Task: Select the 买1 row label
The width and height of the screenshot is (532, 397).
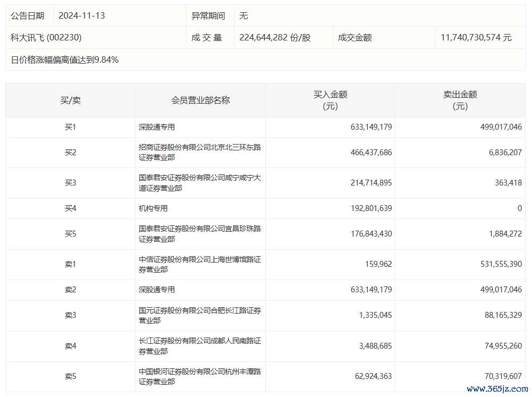Action: 70,127
